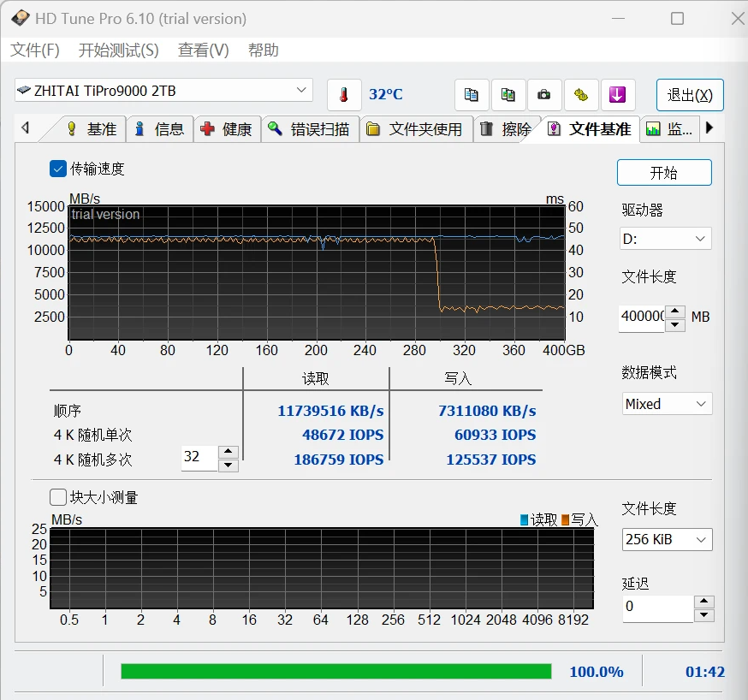748x700 pixels.
Task: Minimize the HD Tune Pro window
Action: click(x=618, y=19)
